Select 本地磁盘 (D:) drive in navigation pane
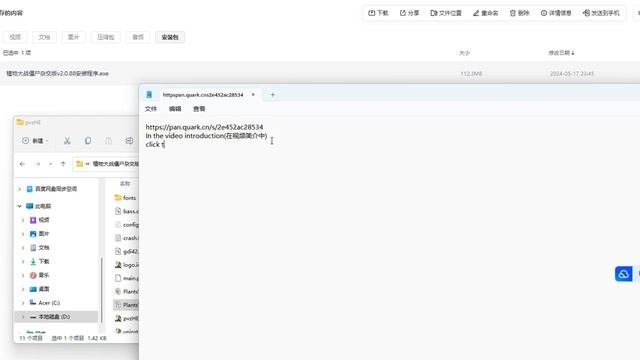Image resolution: width=640 pixels, height=360 pixels. [x=50, y=317]
